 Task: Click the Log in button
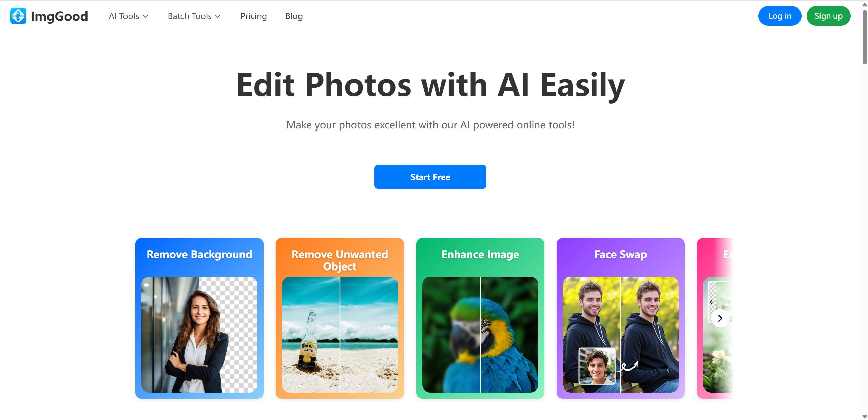[779, 16]
